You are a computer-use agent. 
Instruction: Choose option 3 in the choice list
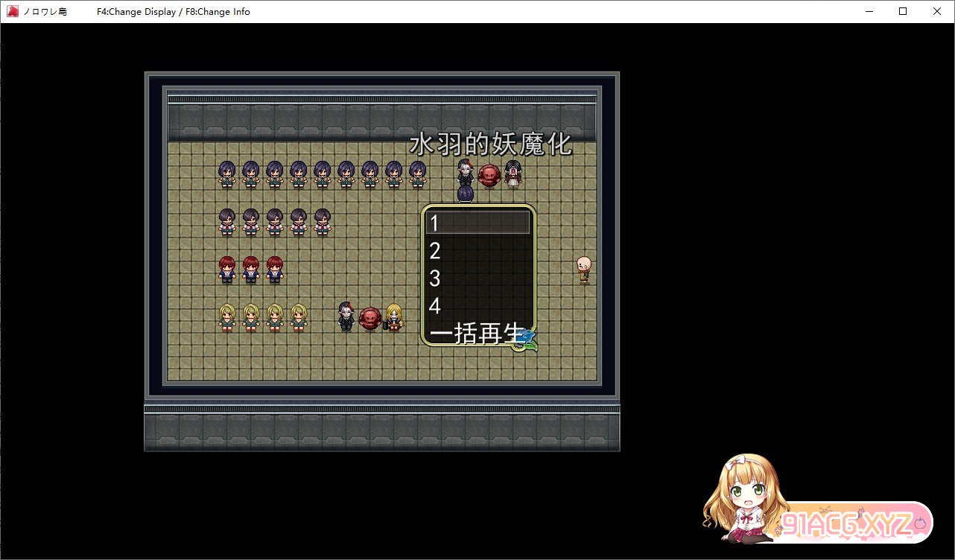click(x=477, y=278)
